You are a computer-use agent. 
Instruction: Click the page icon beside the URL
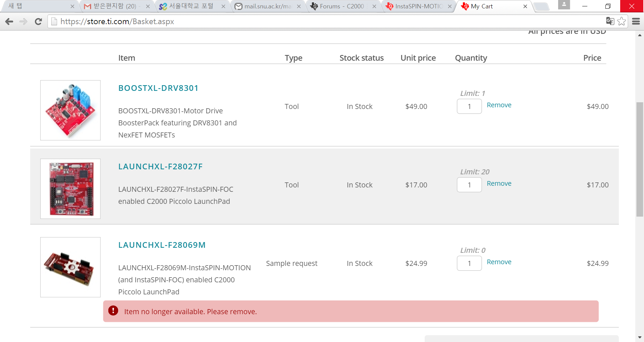coord(54,21)
